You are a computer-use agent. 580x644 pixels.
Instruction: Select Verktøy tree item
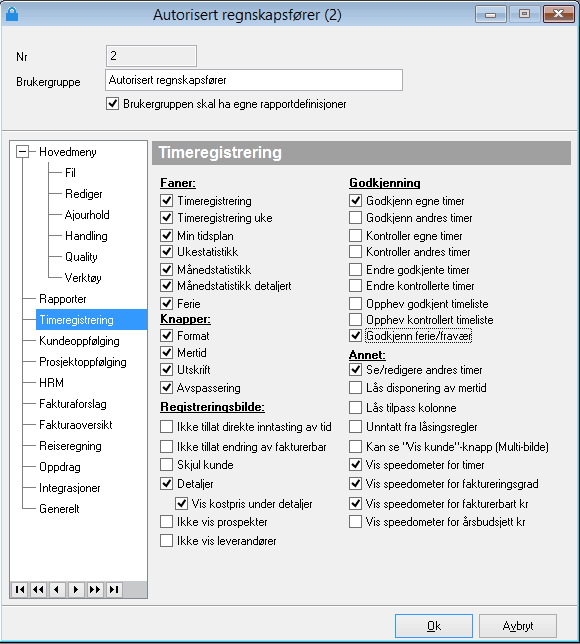click(x=83, y=278)
